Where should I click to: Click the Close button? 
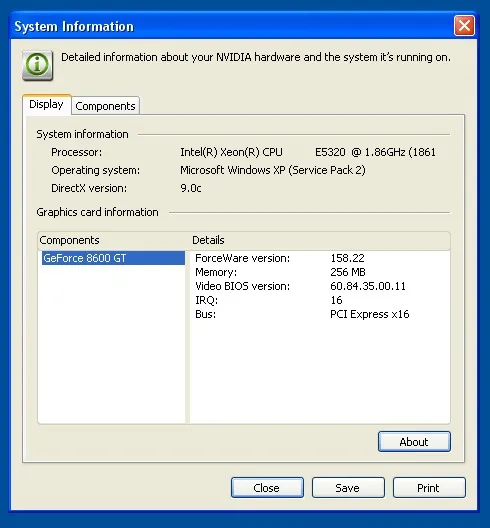coord(267,487)
